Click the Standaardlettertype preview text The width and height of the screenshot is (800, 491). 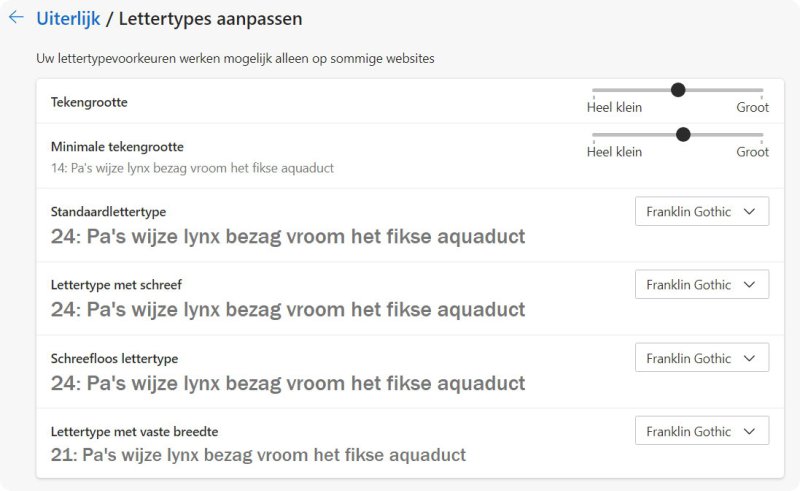click(x=288, y=237)
